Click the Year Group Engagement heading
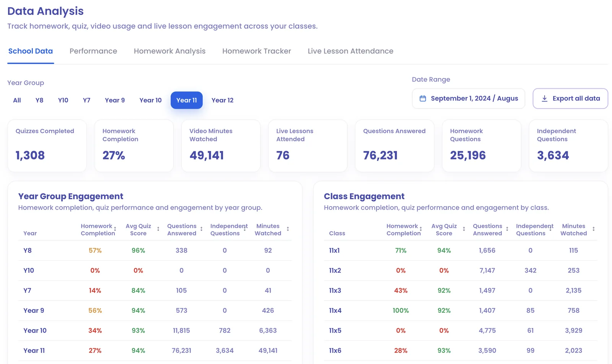The width and height of the screenshot is (612, 364). click(71, 196)
